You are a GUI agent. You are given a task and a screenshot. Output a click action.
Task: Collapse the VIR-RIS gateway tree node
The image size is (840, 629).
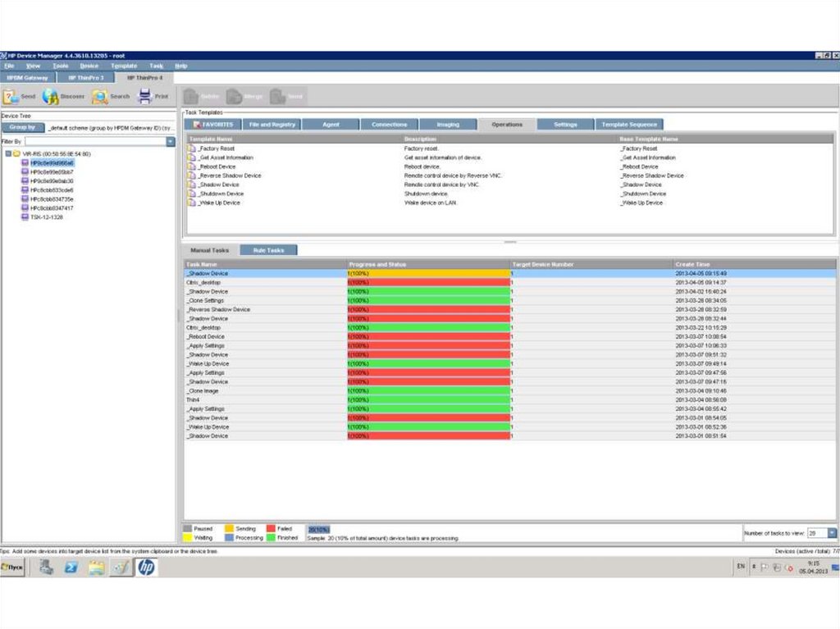(x=8, y=154)
